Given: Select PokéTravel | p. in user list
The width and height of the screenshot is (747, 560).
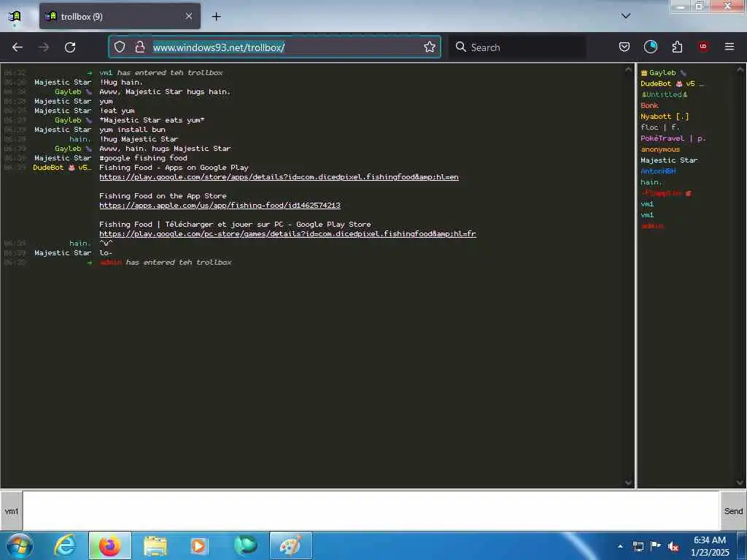Looking at the screenshot, I should click(x=673, y=139).
